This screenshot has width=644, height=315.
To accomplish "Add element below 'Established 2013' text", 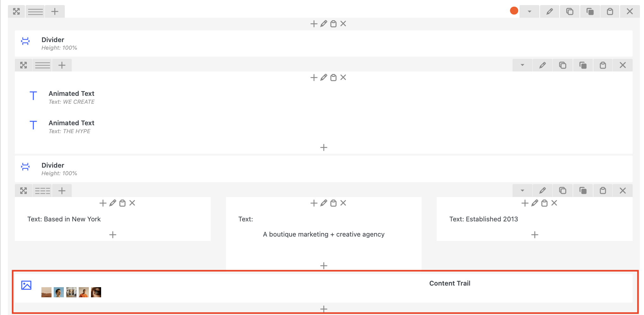I will [535, 235].
